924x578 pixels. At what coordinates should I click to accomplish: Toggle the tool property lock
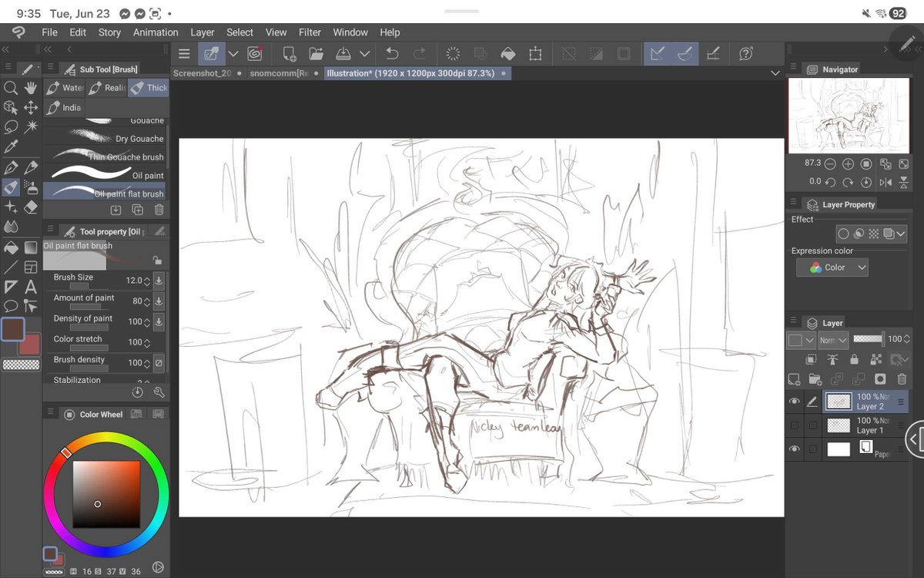click(x=157, y=260)
